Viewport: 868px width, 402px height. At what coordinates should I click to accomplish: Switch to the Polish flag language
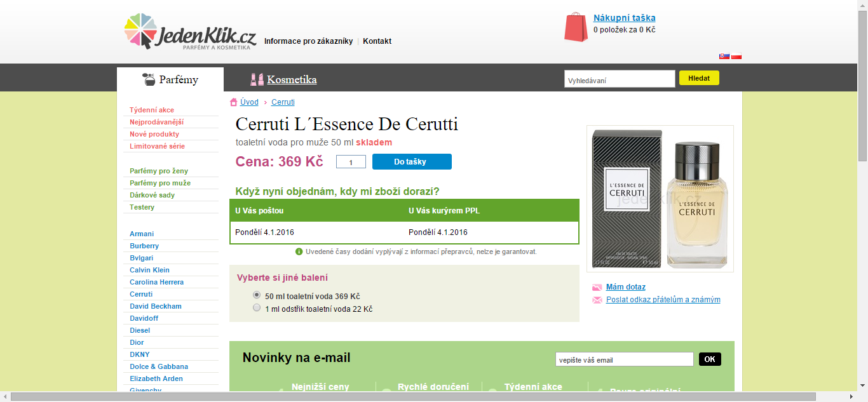pos(736,56)
